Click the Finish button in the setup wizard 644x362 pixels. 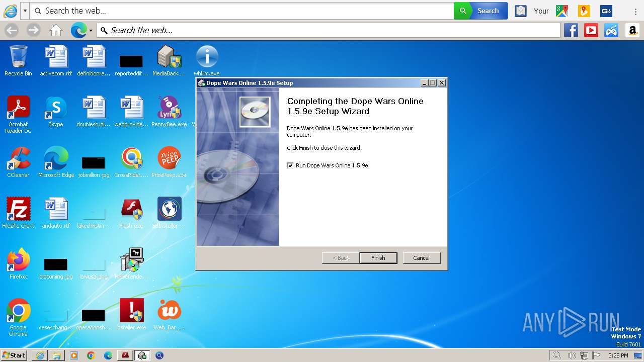[378, 258]
